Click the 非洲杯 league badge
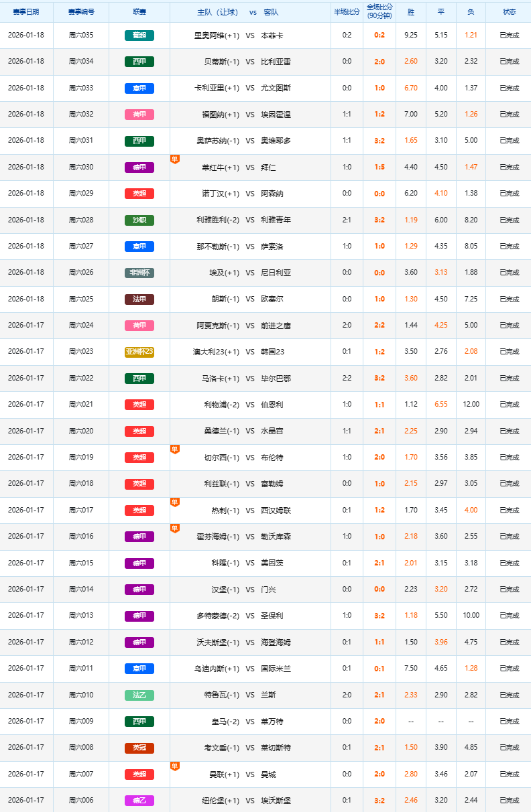 click(x=139, y=273)
